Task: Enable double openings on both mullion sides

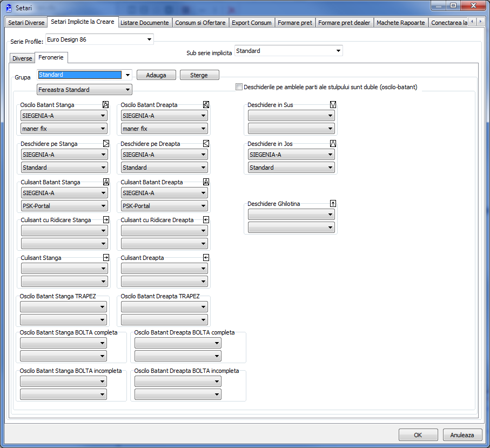Action: tap(239, 87)
